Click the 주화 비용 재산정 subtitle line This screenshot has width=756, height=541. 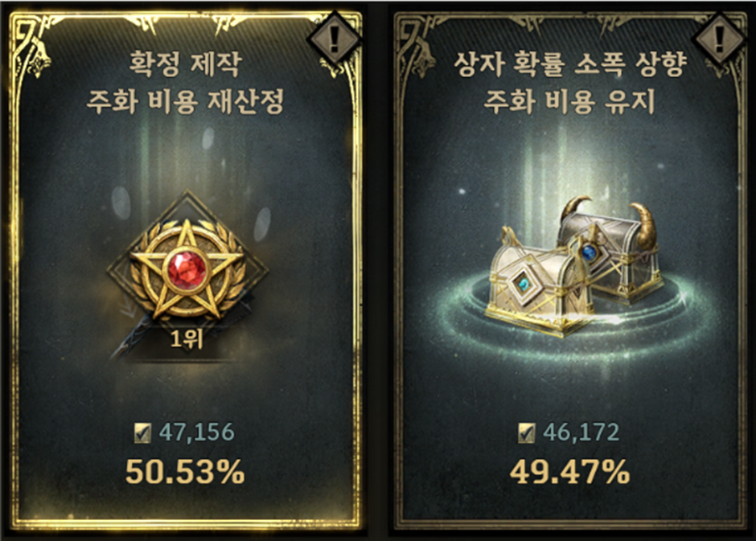(185, 101)
